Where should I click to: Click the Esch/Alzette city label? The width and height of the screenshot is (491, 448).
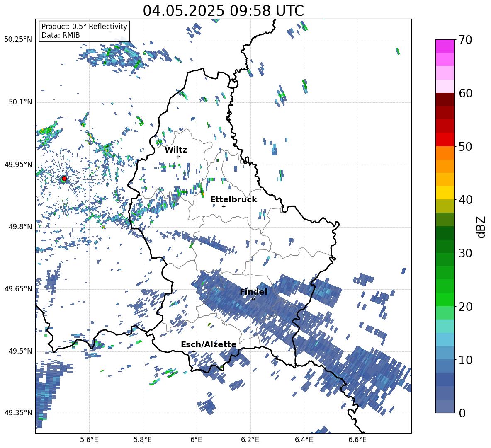pyautogui.click(x=209, y=344)
